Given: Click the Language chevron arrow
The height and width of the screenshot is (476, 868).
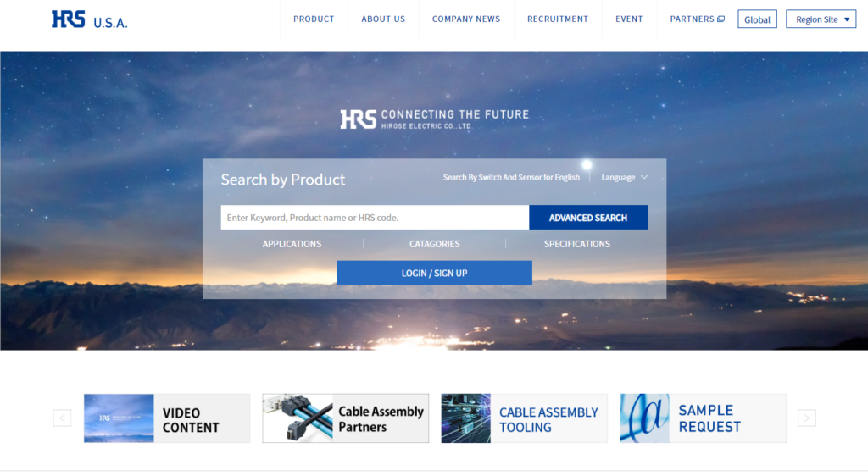Looking at the screenshot, I should (644, 178).
